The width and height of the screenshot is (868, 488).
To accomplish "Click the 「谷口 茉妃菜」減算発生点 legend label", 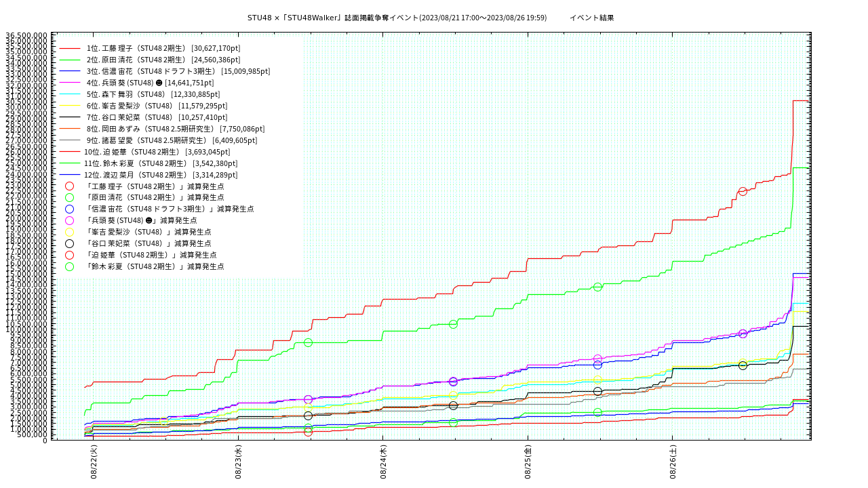I will [x=148, y=243].
